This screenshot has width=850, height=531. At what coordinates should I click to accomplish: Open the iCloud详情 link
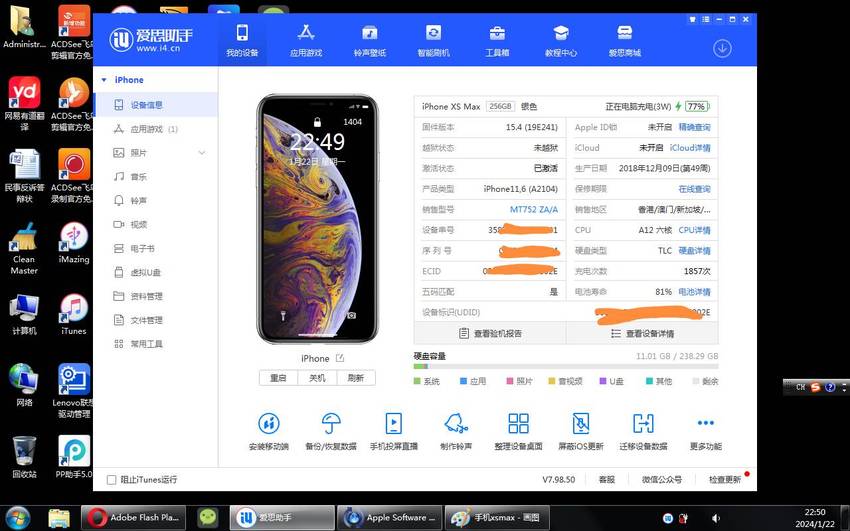[x=690, y=148]
